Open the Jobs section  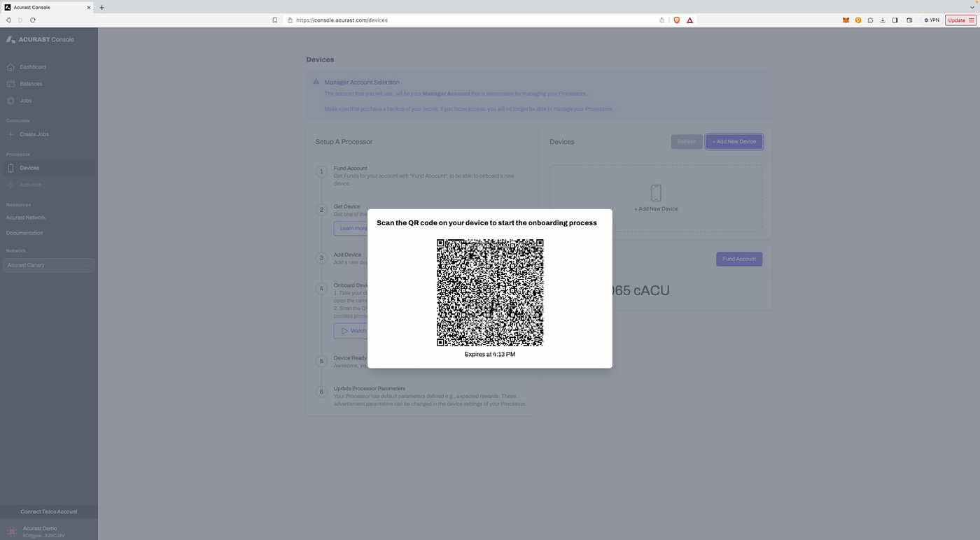[x=25, y=100]
